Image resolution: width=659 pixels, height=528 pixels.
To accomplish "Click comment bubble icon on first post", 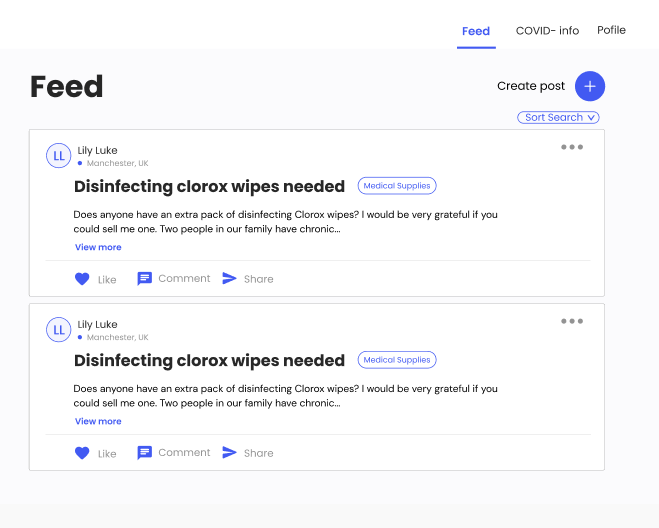I will click(145, 279).
